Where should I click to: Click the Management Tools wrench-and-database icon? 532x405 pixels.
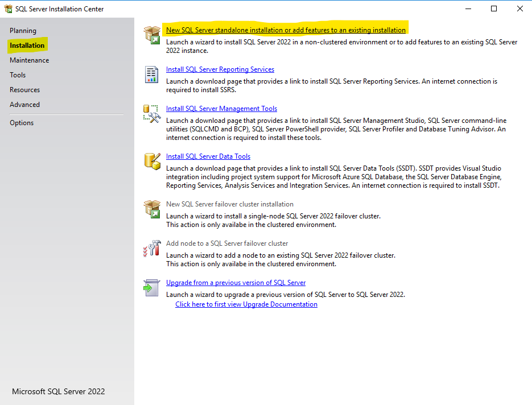pyautogui.click(x=152, y=114)
